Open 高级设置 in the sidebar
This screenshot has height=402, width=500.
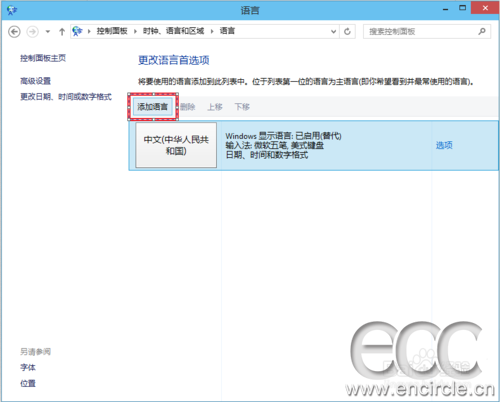click(x=35, y=81)
